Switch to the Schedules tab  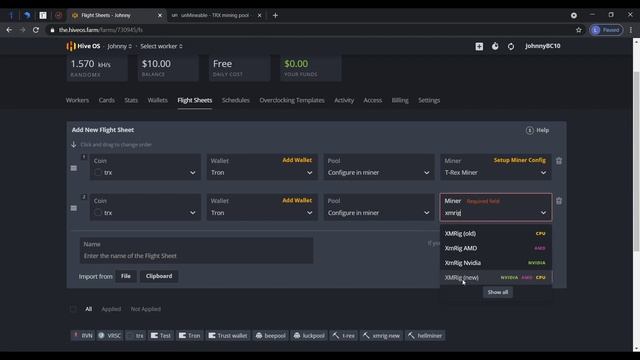[x=236, y=100]
